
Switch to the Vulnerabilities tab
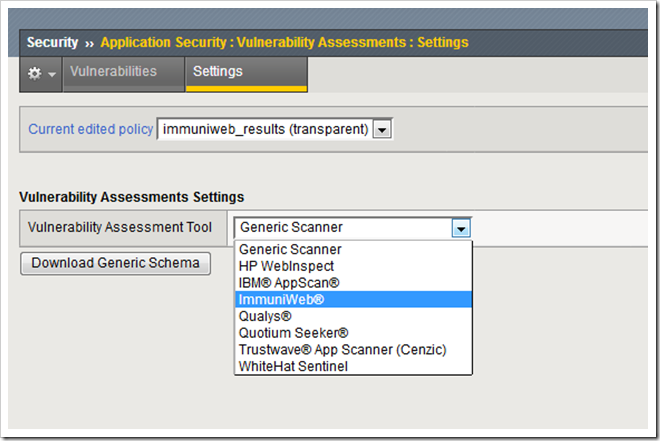point(113,72)
